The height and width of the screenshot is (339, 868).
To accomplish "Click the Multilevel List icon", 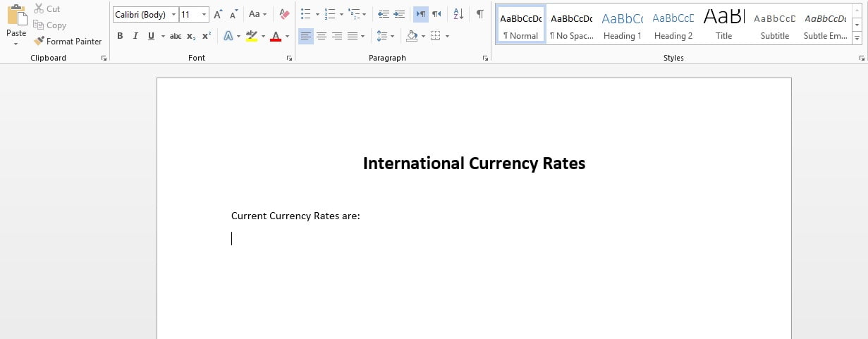I will tap(355, 14).
